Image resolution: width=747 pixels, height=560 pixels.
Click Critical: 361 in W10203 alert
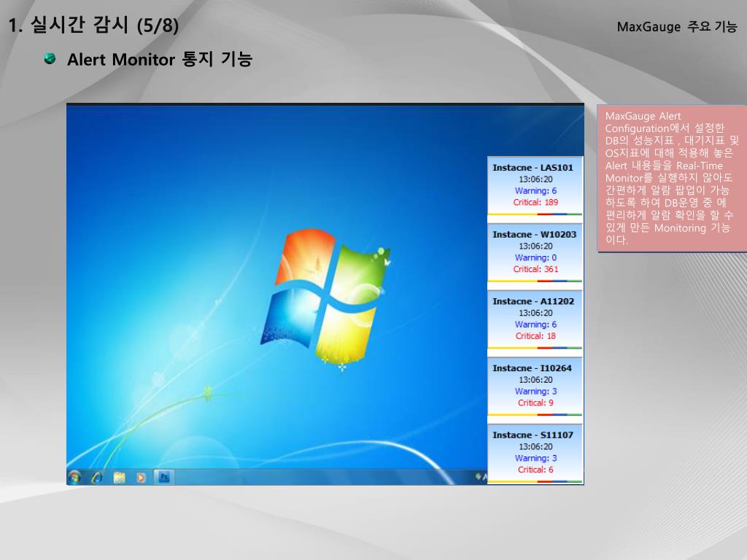click(535, 268)
